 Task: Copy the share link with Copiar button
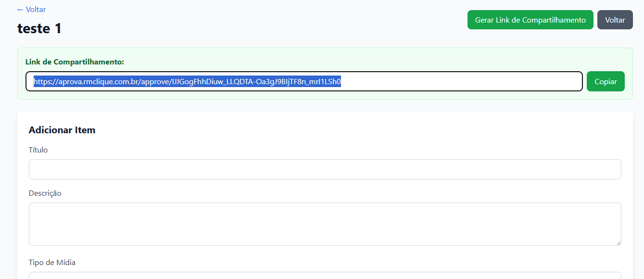[605, 81]
